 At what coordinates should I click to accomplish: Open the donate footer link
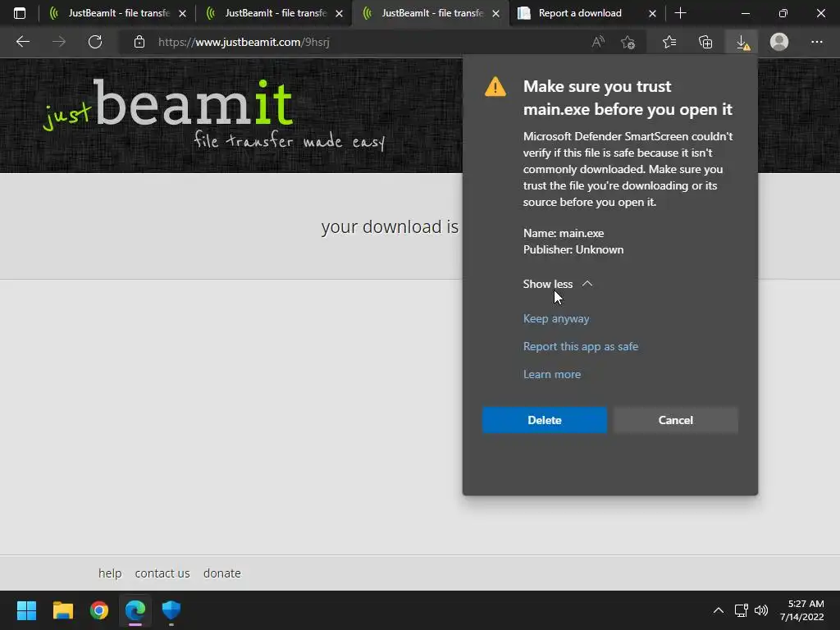pos(221,573)
